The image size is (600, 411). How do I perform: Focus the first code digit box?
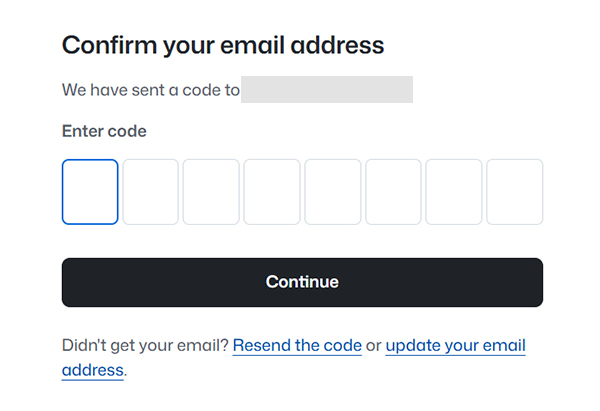click(90, 192)
